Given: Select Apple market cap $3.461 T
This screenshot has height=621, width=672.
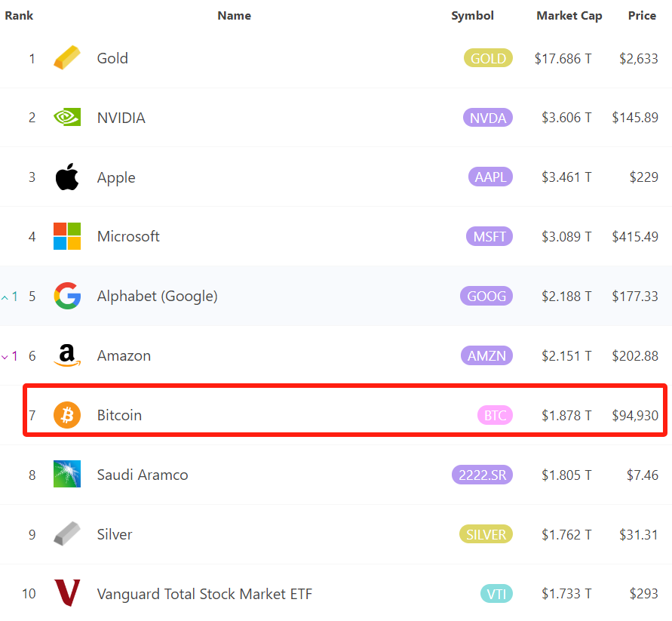Looking at the screenshot, I should [x=566, y=177].
